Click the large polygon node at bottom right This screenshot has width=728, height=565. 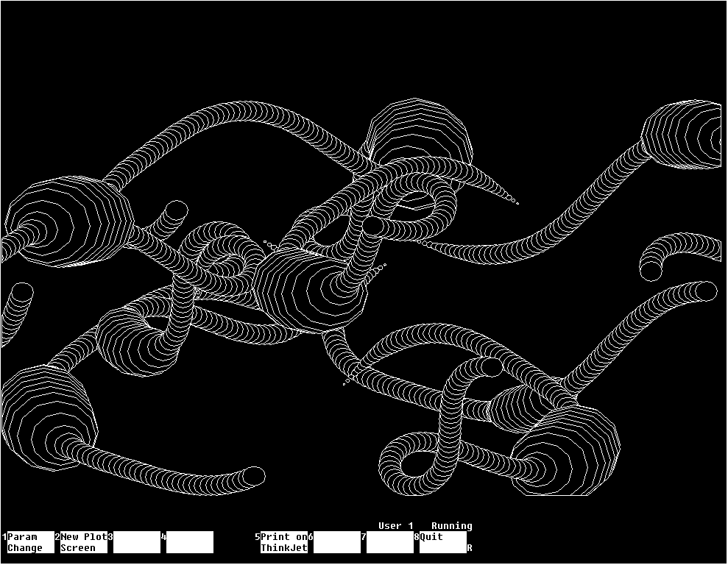pos(567,450)
